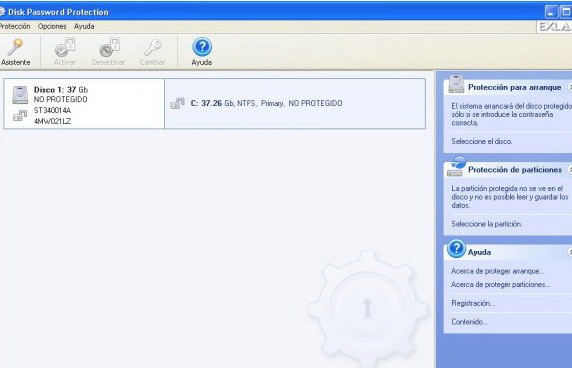This screenshot has width=572, height=368.
Task: Collapse the Ayuda side panel
Action: pos(570,252)
